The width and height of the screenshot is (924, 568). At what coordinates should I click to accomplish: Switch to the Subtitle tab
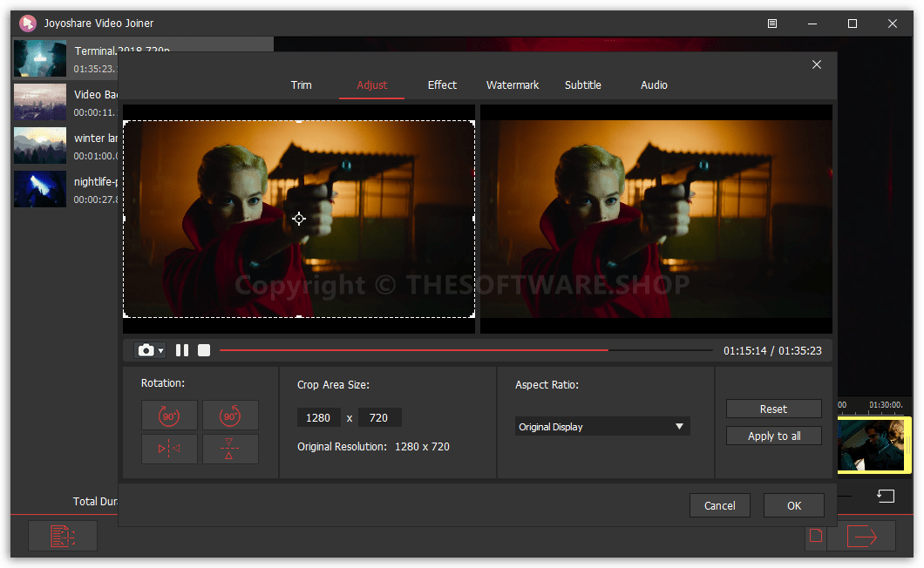582,85
